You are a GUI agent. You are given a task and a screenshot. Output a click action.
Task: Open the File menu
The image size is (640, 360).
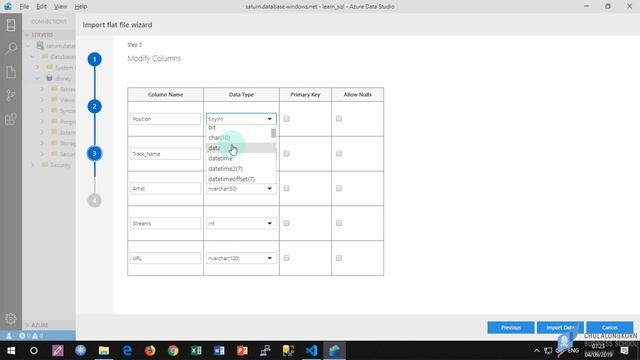(x=24, y=7)
